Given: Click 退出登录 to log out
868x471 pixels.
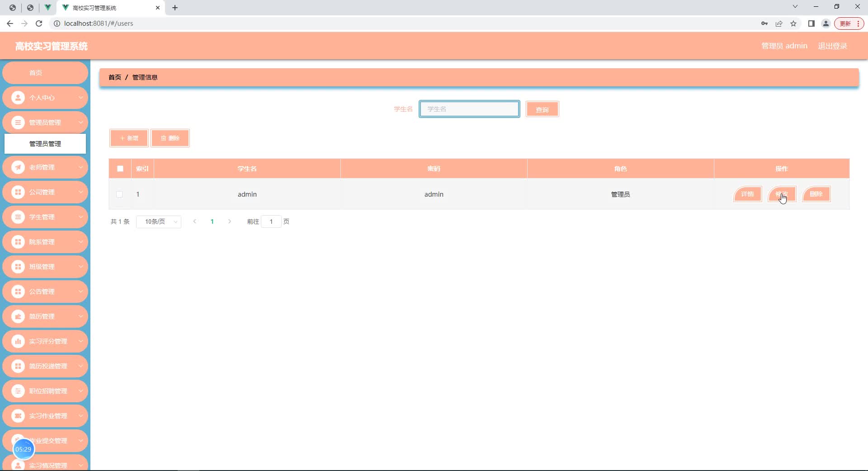Looking at the screenshot, I should (x=832, y=46).
